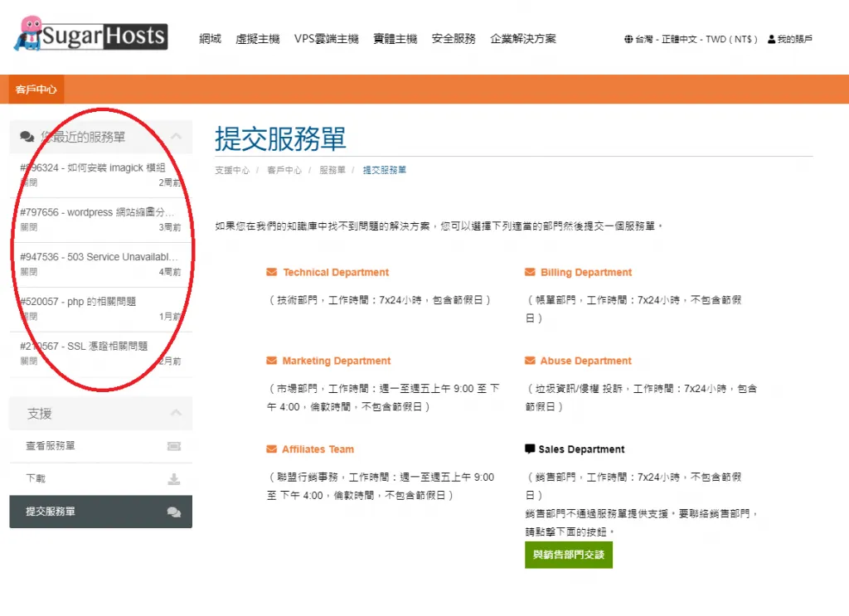Screen dimensions: 849x616
Task: Select 下載 in the support sidebar
Action: pos(36,478)
